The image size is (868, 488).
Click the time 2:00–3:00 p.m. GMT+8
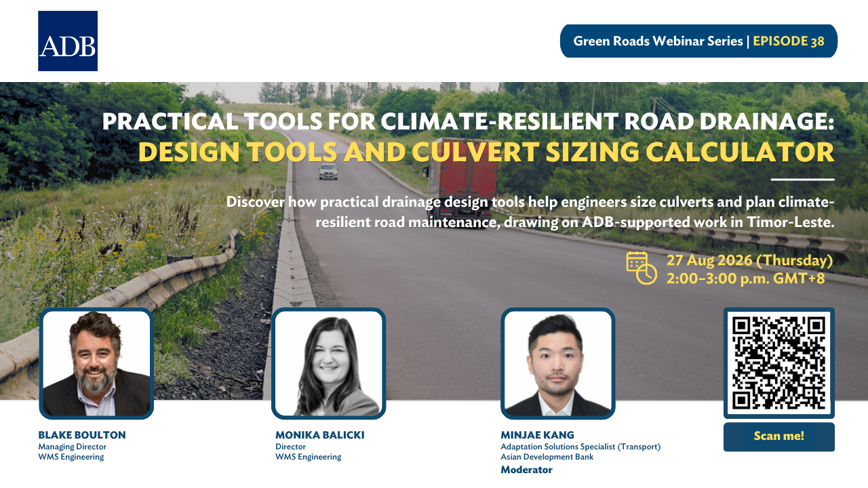(x=745, y=278)
